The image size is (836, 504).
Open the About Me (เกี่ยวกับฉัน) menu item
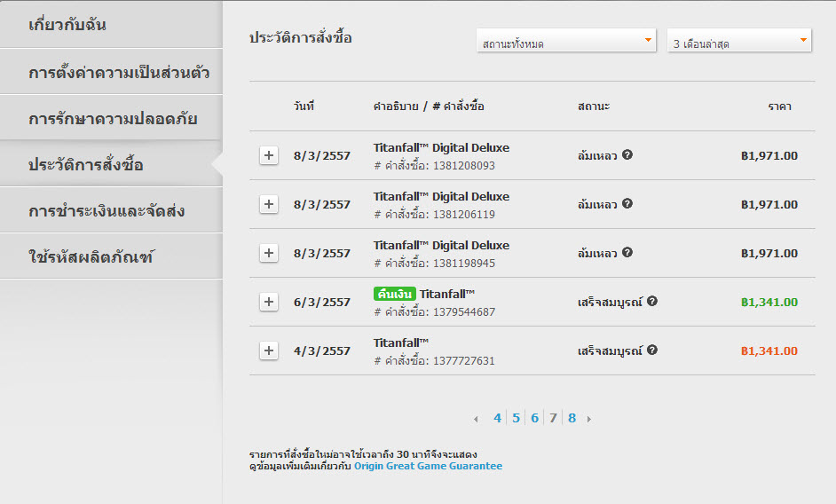(111, 25)
